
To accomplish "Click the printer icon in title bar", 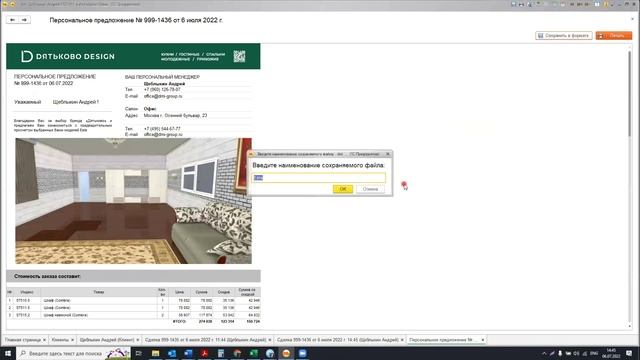I will (x=521, y=4).
